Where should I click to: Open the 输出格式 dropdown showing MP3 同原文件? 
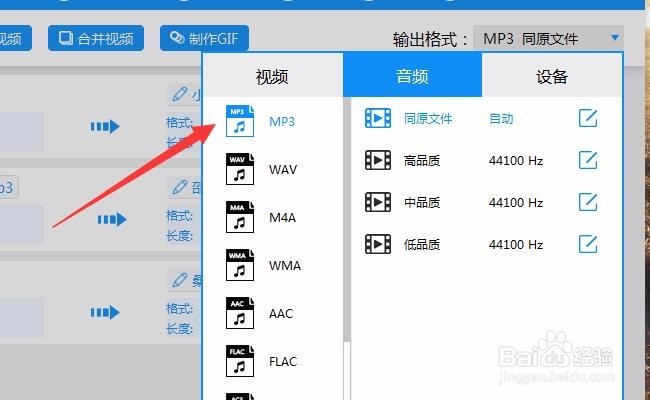point(548,39)
